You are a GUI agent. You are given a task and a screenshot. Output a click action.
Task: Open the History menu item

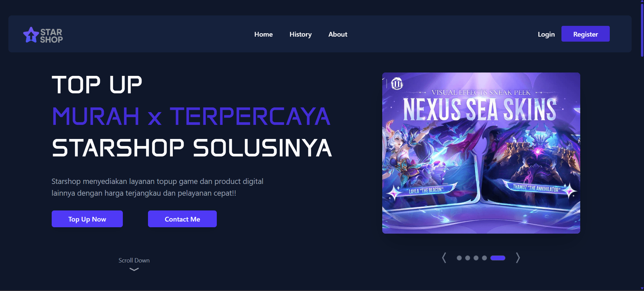point(301,34)
